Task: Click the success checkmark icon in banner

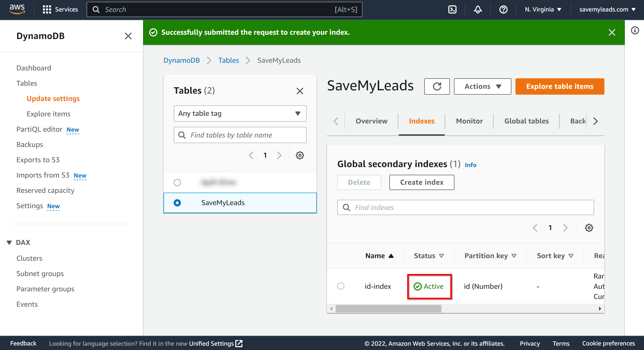Action: click(x=153, y=32)
